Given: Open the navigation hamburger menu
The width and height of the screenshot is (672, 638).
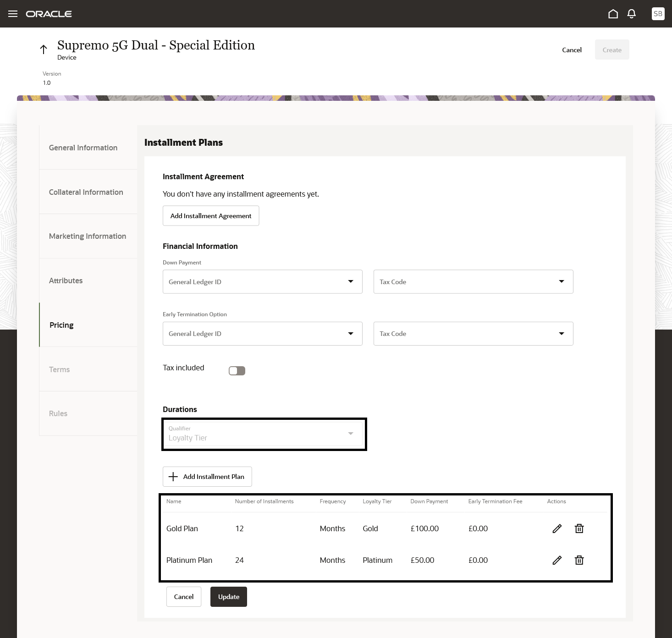Looking at the screenshot, I should pos(12,14).
